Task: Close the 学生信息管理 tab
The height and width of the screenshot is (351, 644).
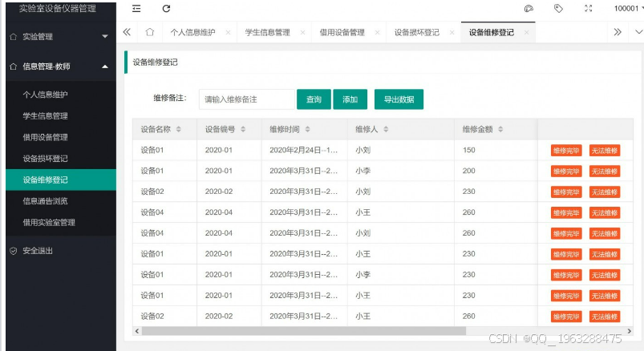Action: (302, 32)
